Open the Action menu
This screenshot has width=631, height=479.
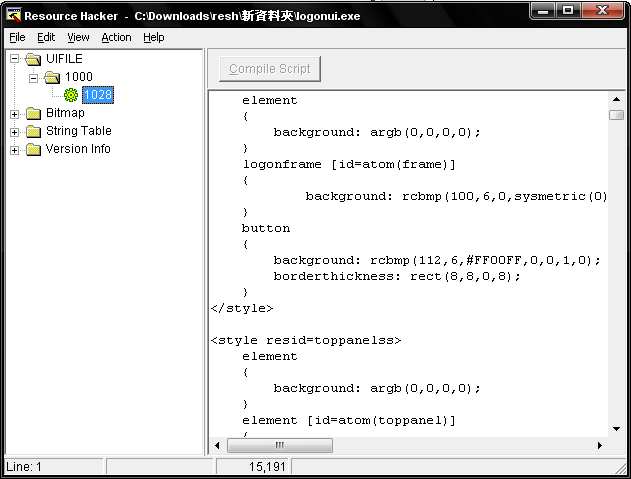pos(116,37)
